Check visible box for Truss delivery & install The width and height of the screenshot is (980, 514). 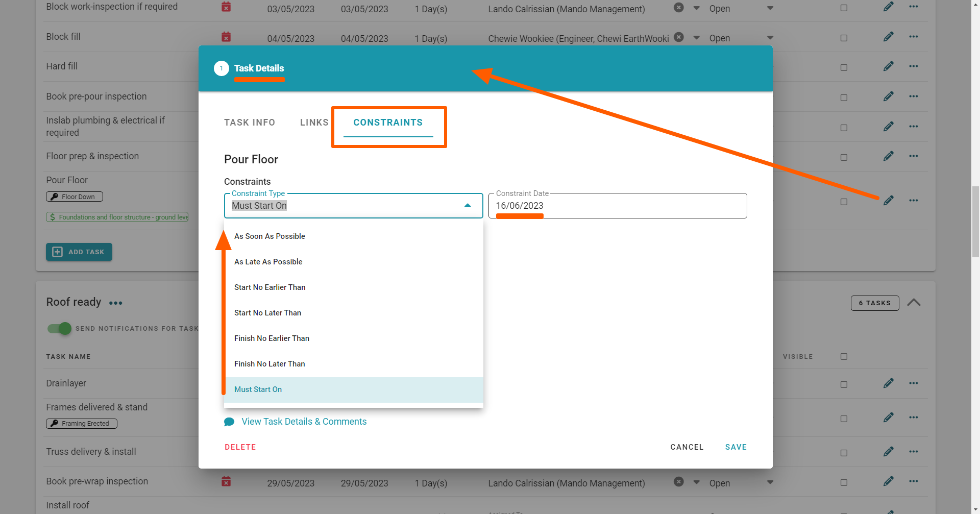pyautogui.click(x=844, y=453)
